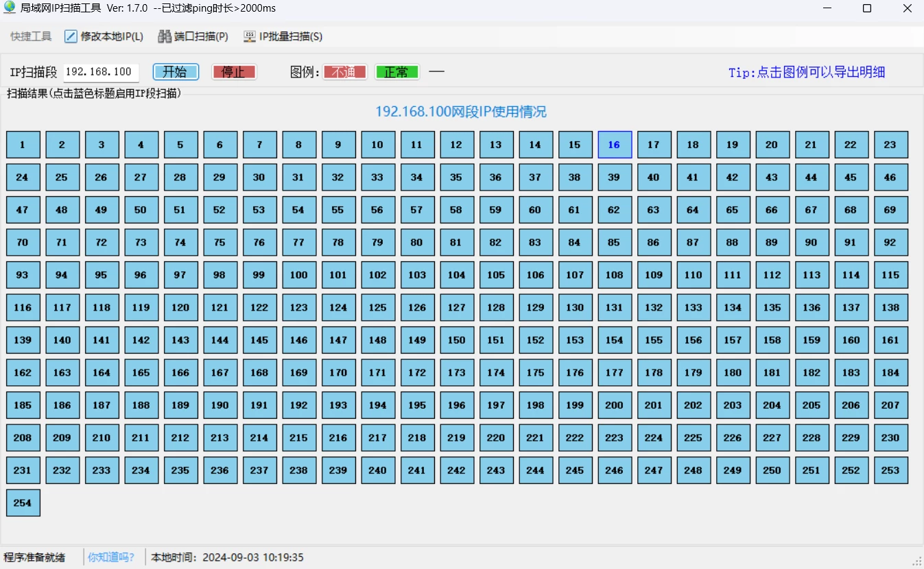Select IP tile 254
924x569 pixels.
tap(23, 503)
